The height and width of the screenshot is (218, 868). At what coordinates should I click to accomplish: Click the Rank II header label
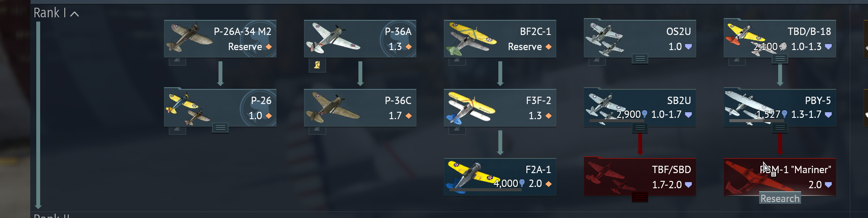[x=51, y=215]
